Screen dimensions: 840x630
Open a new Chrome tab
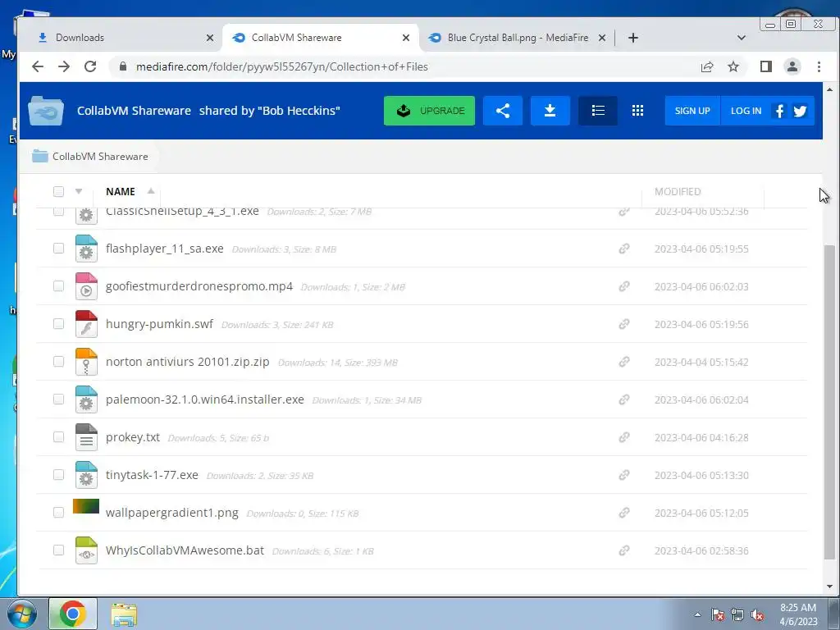point(633,38)
